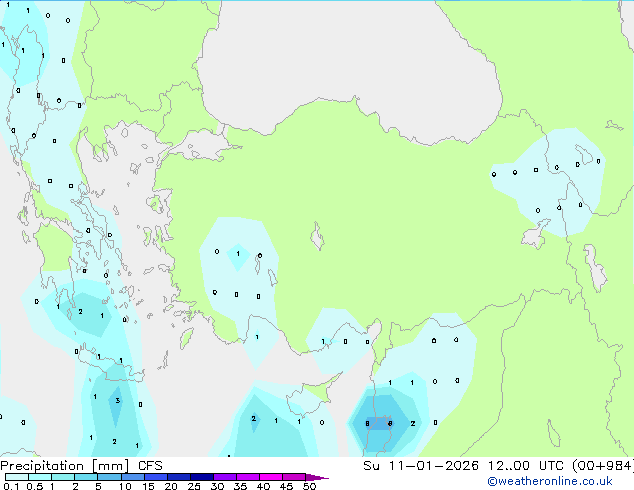This screenshot has width=634, height=490.
Task: Click the legend label '30'
Action: click(218, 486)
